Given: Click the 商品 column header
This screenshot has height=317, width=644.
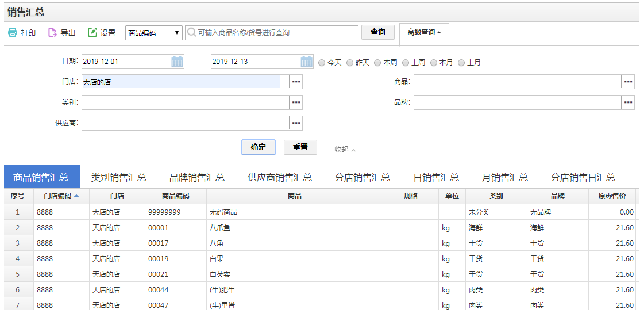Looking at the screenshot, I should (295, 196).
